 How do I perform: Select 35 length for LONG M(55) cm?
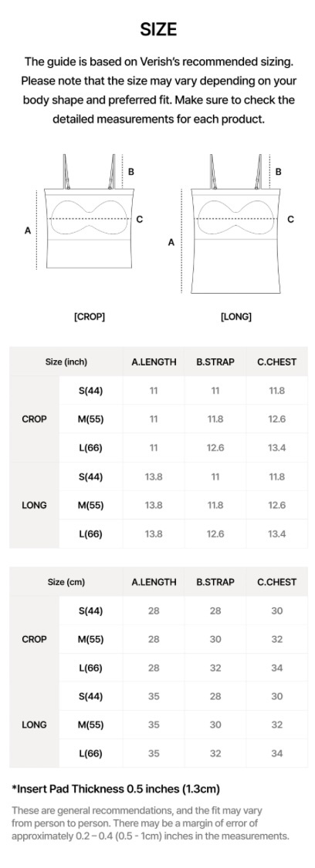(x=154, y=725)
